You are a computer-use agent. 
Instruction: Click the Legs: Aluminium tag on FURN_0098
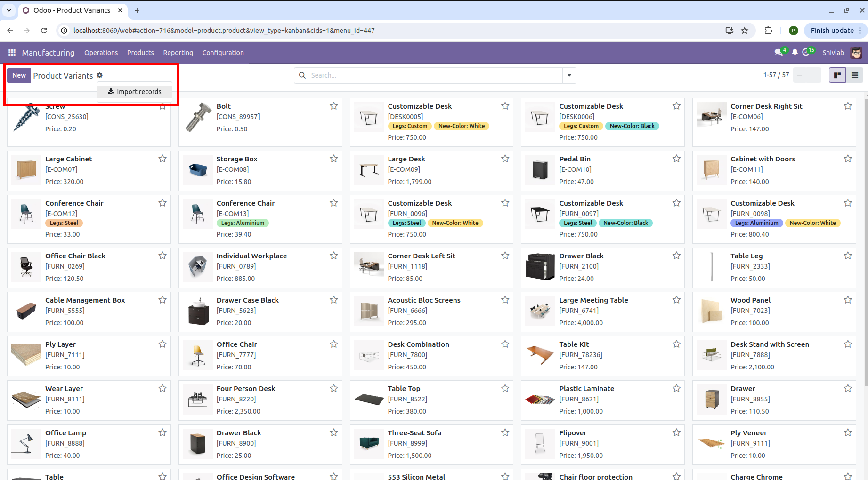[x=756, y=223]
